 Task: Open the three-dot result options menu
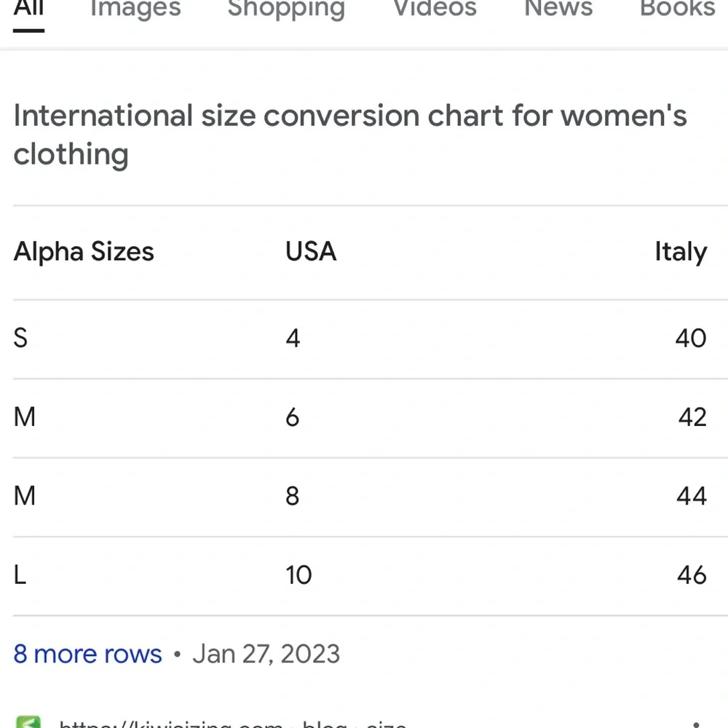point(697,723)
